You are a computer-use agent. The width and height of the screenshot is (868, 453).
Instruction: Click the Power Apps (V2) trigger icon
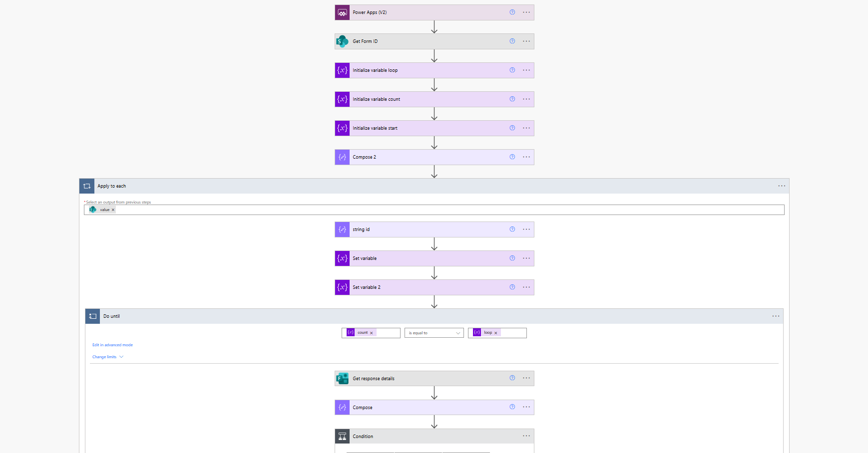pyautogui.click(x=342, y=12)
